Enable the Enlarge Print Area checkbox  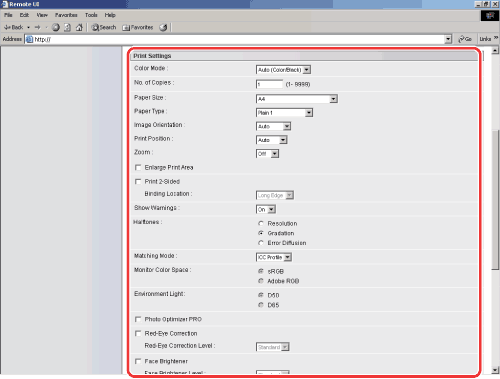coord(138,167)
